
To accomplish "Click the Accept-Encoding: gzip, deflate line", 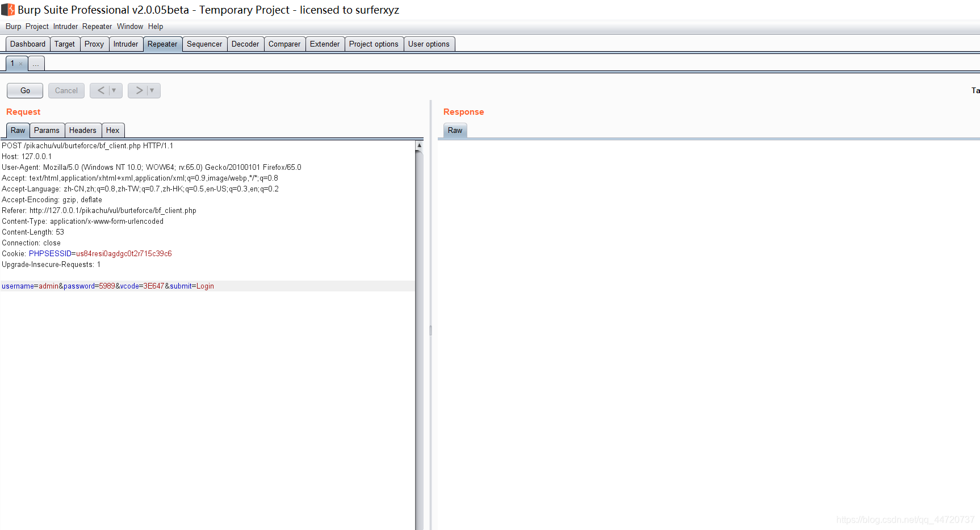I will (x=52, y=199).
